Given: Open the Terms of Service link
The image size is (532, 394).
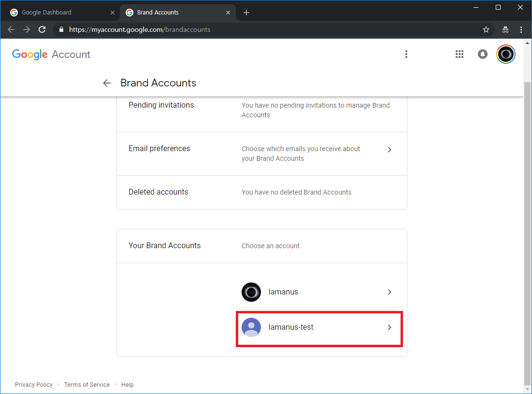Looking at the screenshot, I should 87,385.
